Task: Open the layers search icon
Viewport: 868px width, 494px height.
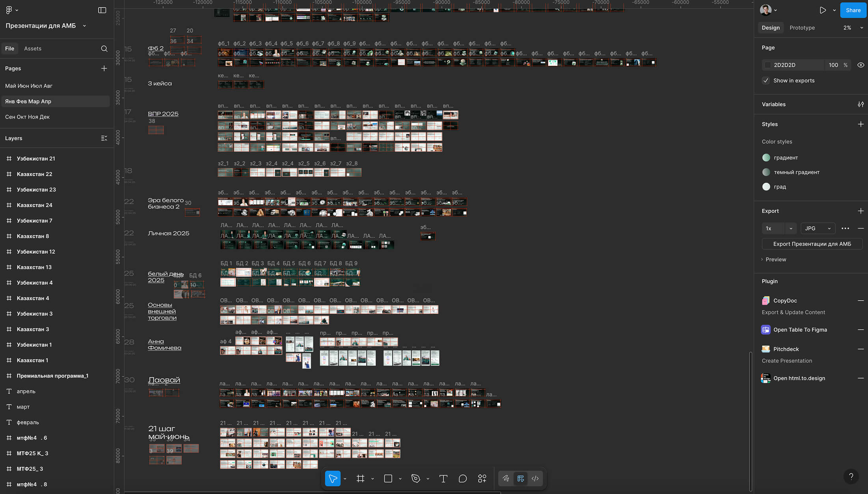Action: 104,48
